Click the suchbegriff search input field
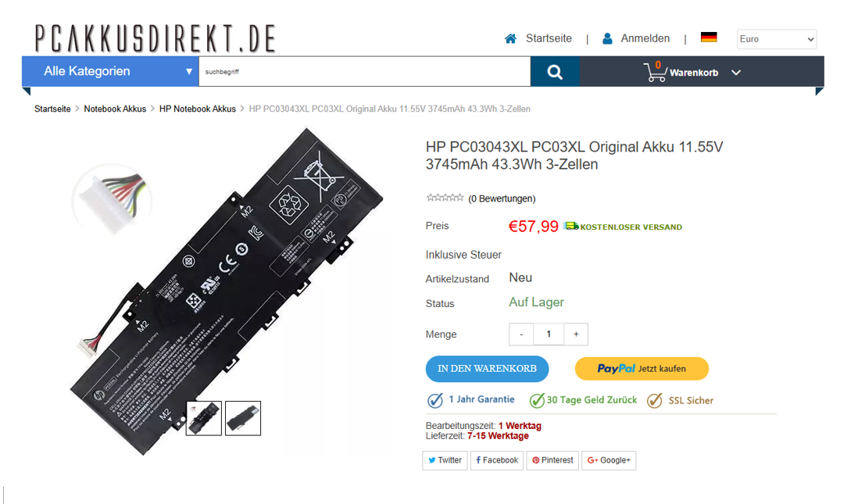The height and width of the screenshot is (504, 851). tap(365, 72)
